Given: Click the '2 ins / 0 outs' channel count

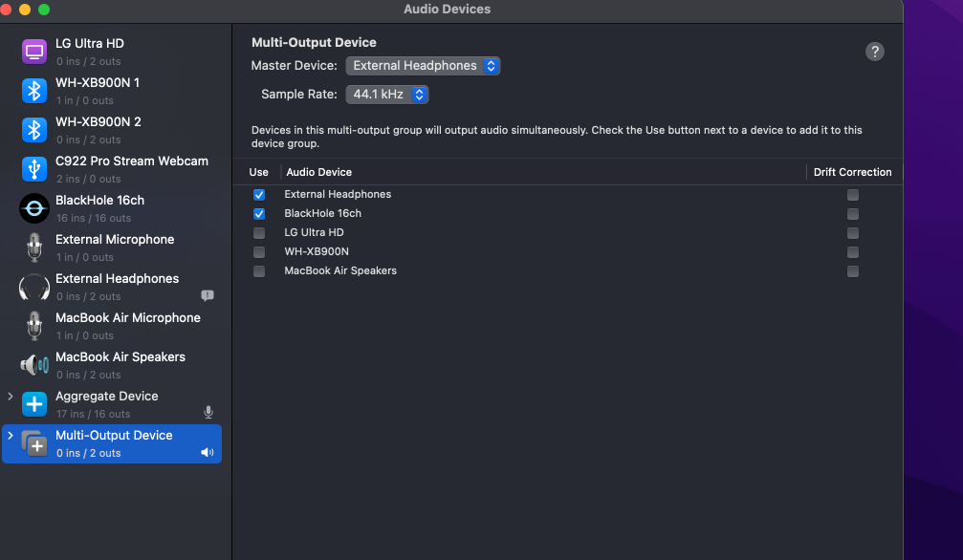Looking at the screenshot, I should (x=88, y=179).
